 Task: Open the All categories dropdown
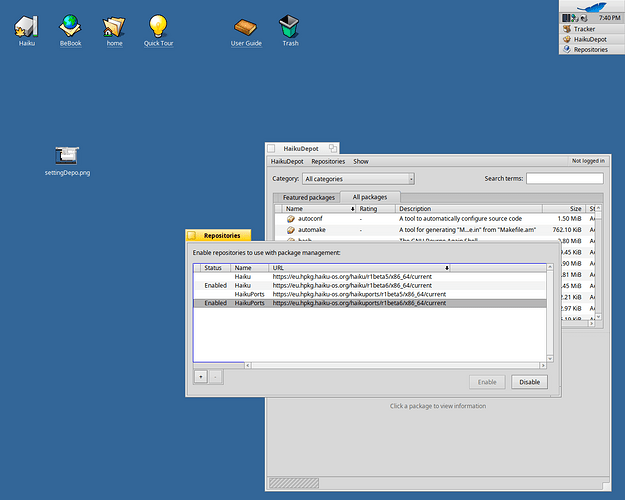coord(358,179)
